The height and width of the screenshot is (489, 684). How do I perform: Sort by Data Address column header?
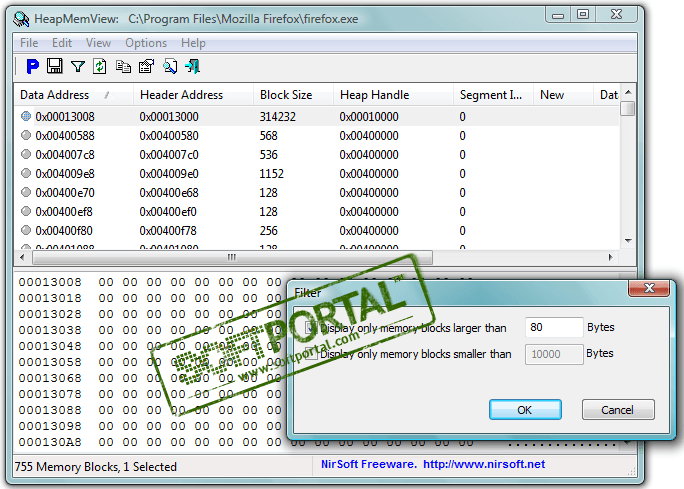73,95
